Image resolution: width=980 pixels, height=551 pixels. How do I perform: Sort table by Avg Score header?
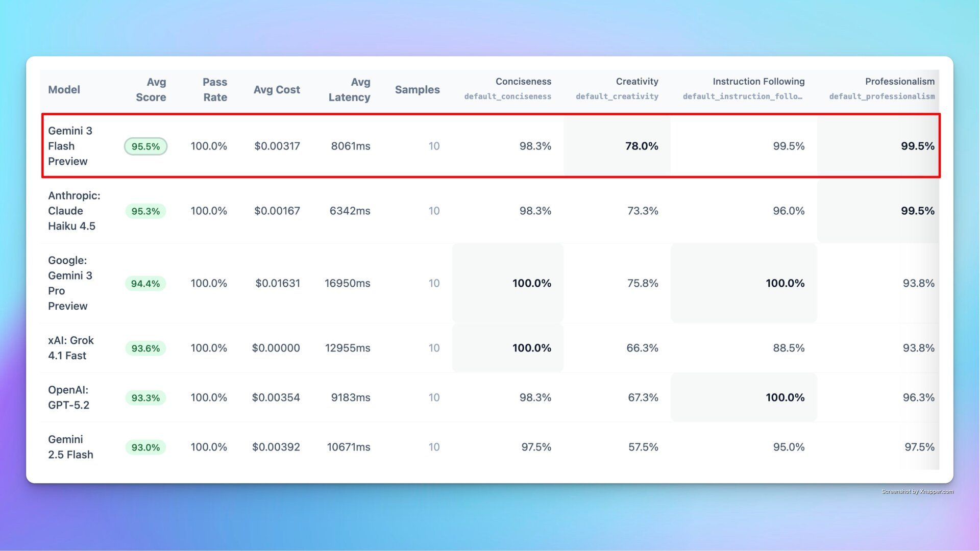151,90
